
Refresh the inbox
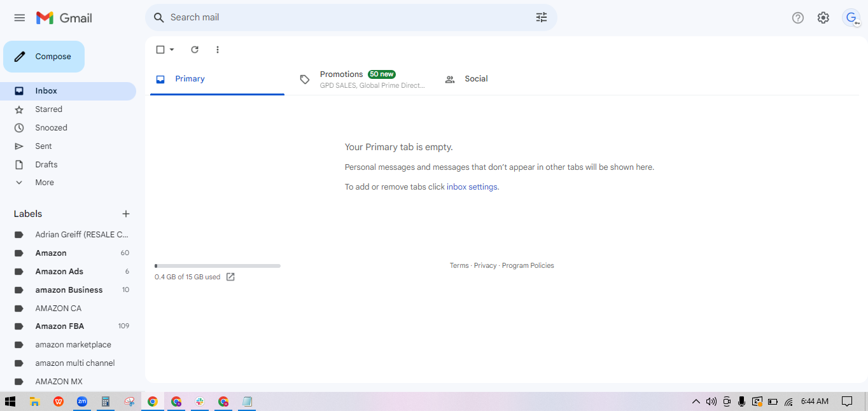(x=195, y=50)
